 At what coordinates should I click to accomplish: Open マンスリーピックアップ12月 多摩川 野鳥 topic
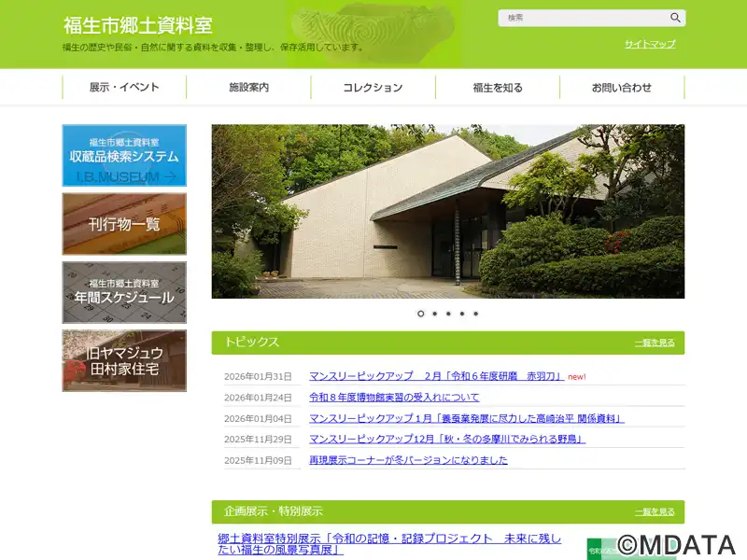(x=447, y=439)
